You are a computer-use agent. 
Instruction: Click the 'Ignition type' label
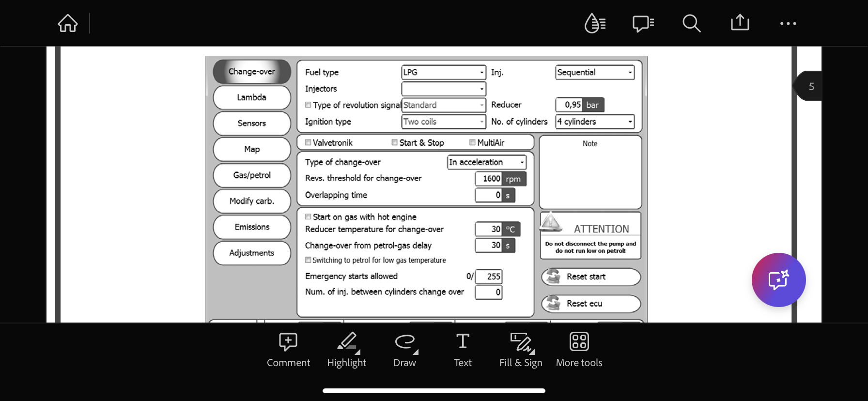pos(328,122)
